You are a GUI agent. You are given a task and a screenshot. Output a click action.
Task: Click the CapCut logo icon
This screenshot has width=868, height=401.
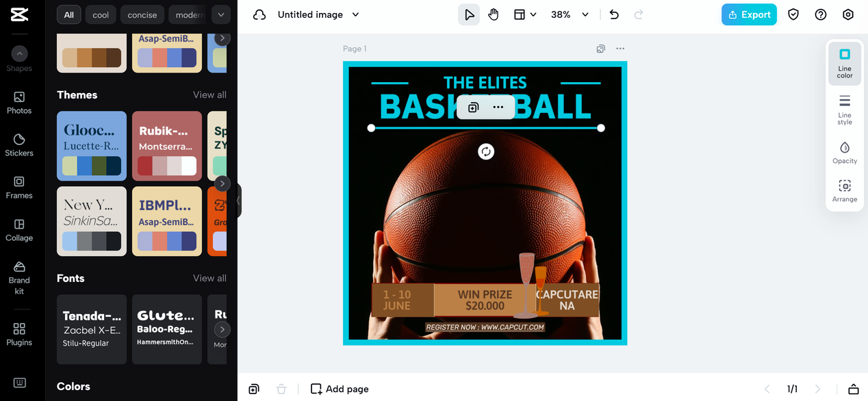(x=19, y=14)
